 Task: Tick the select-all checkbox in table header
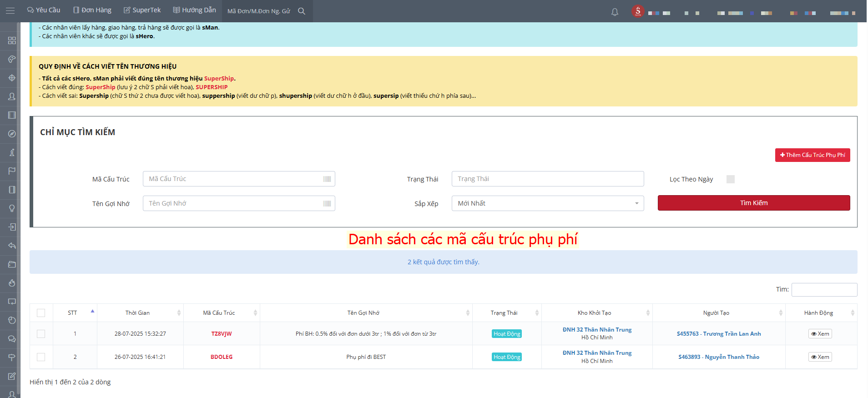coord(41,313)
